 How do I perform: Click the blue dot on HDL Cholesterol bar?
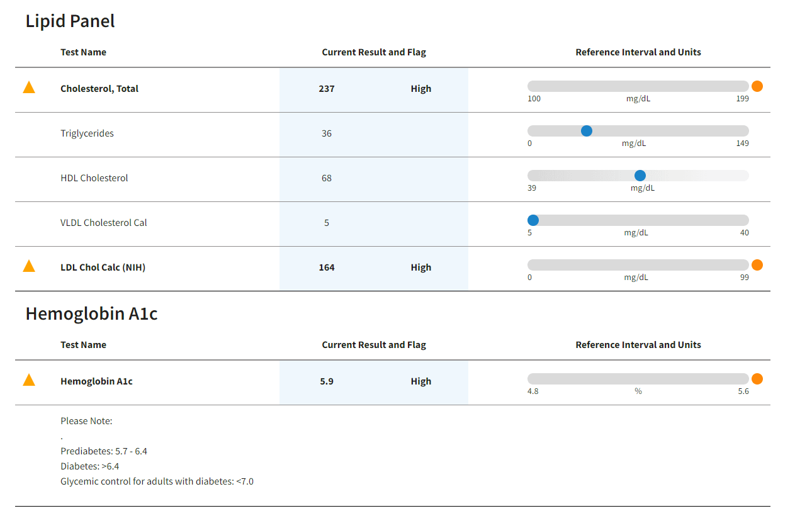click(x=640, y=176)
